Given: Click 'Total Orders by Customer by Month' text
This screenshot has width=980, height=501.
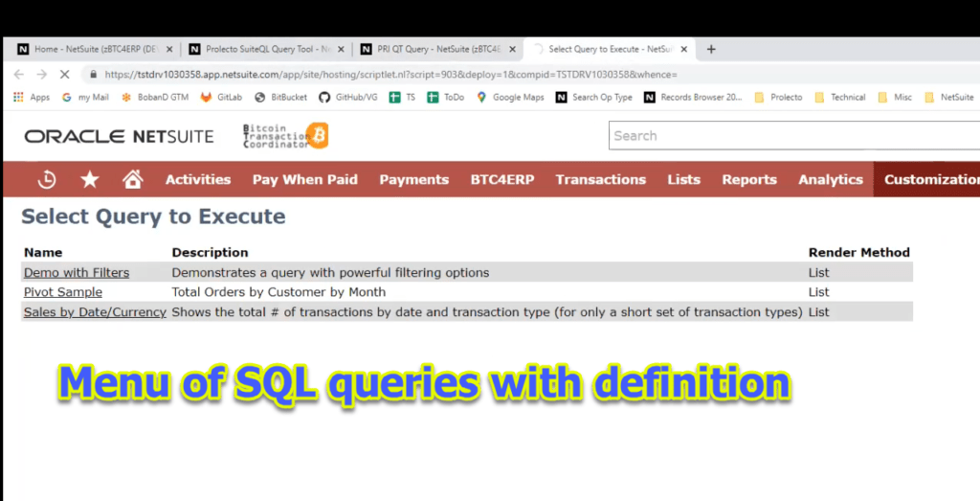Looking at the screenshot, I should pos(278,292).
